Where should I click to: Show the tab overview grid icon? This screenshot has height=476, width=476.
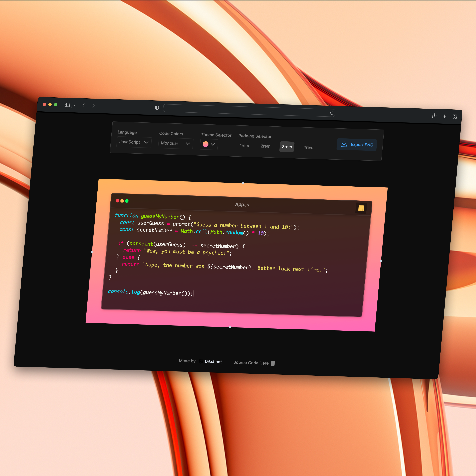pos(455,117)
